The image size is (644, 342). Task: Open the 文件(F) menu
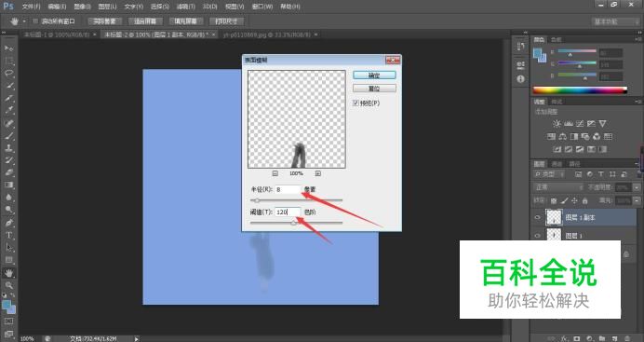32,7
